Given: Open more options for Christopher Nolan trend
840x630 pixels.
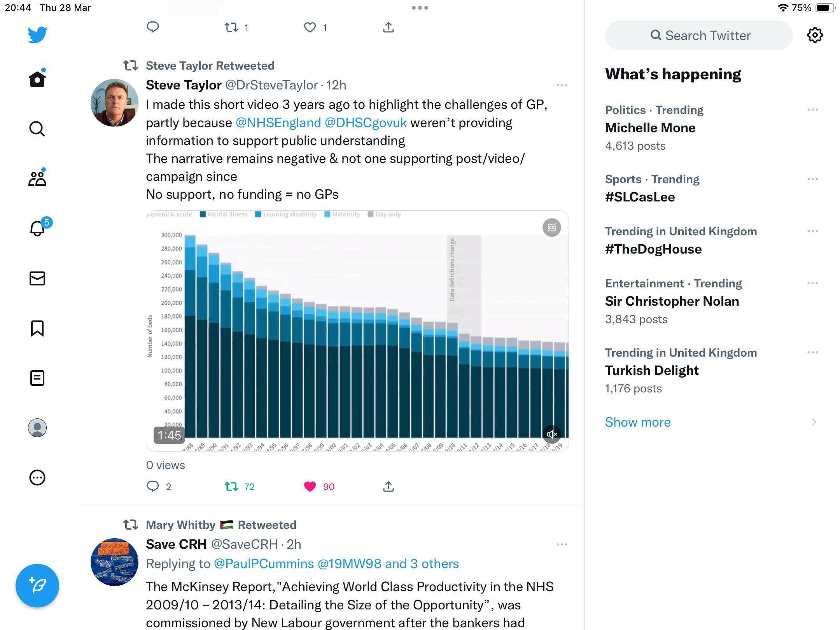Looking at the screenshot, I should tap(813, 283).
